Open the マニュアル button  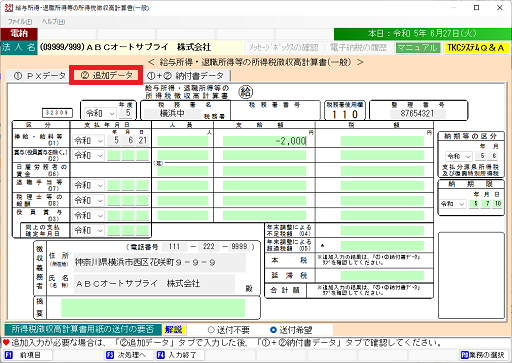(x=417, y=48)
